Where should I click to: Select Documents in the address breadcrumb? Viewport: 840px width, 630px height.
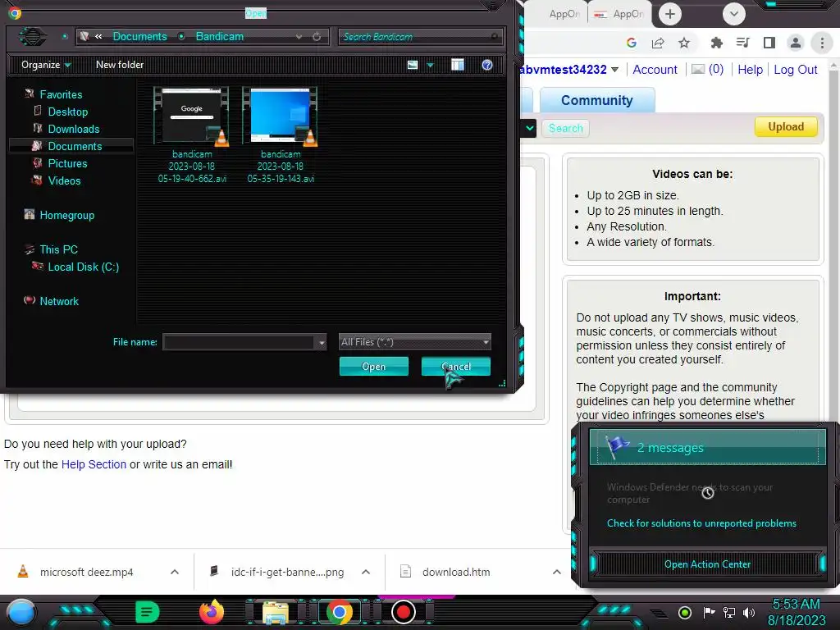click(139, 36)
